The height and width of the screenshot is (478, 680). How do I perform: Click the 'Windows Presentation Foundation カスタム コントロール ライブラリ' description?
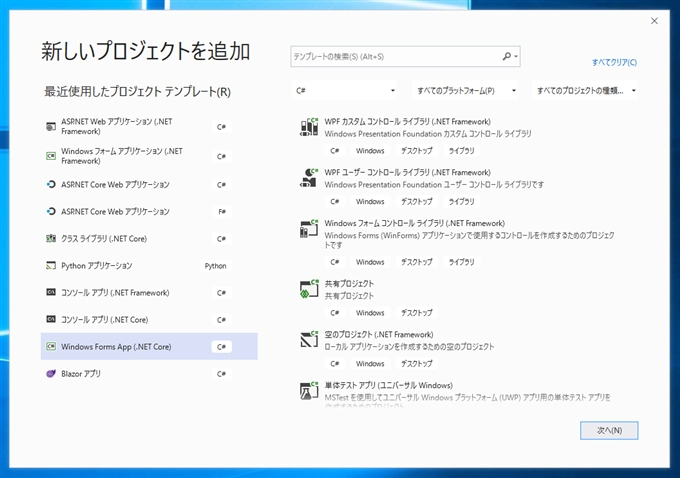click(x=428, y=134)
